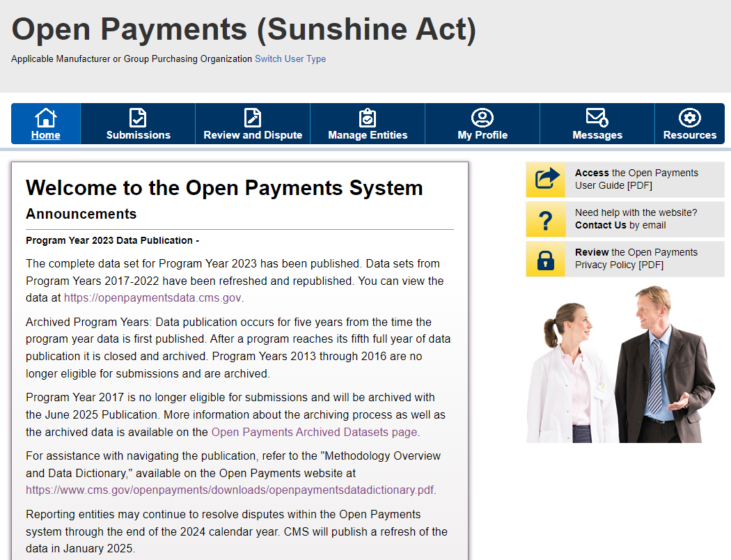
Task: Go to Review and Dispute tab label
Action: coord(253,135)
